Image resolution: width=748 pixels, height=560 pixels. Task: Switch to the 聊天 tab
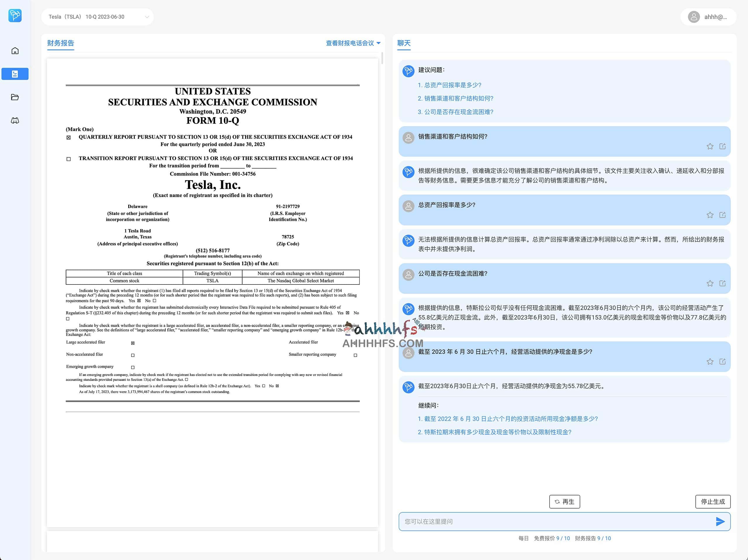404,43
